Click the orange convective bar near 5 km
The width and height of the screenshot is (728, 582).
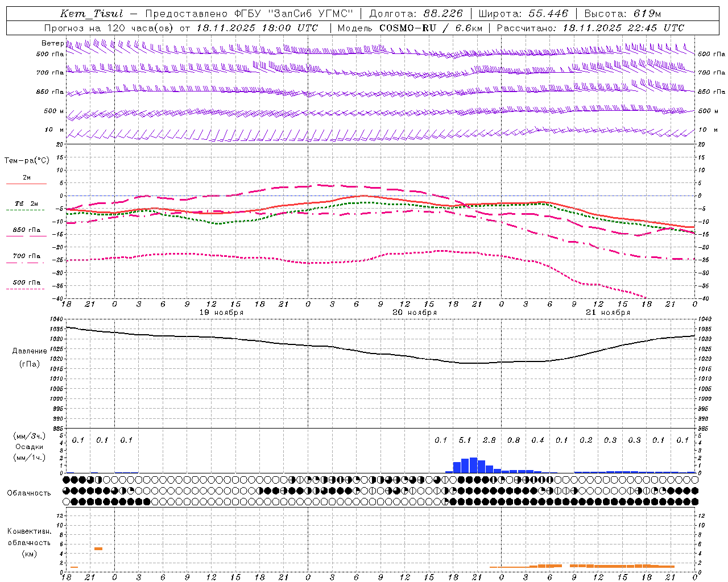click(98, 548)
